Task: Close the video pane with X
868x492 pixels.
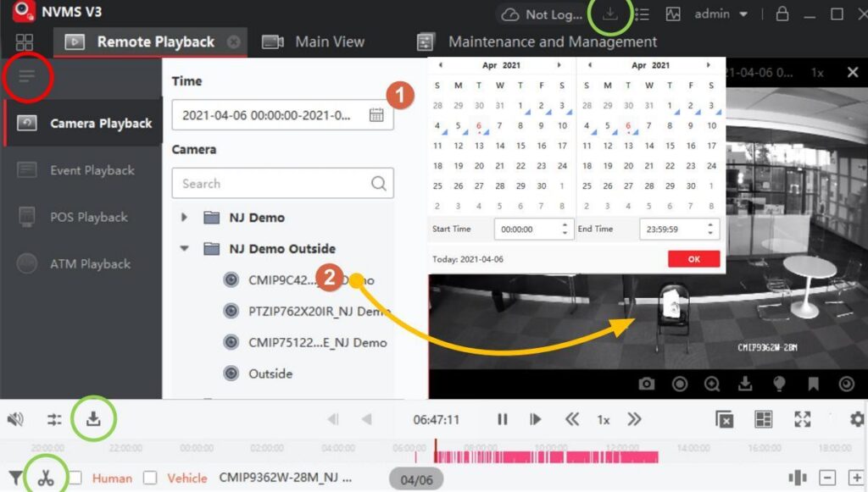Action: [x=853, y=73]
